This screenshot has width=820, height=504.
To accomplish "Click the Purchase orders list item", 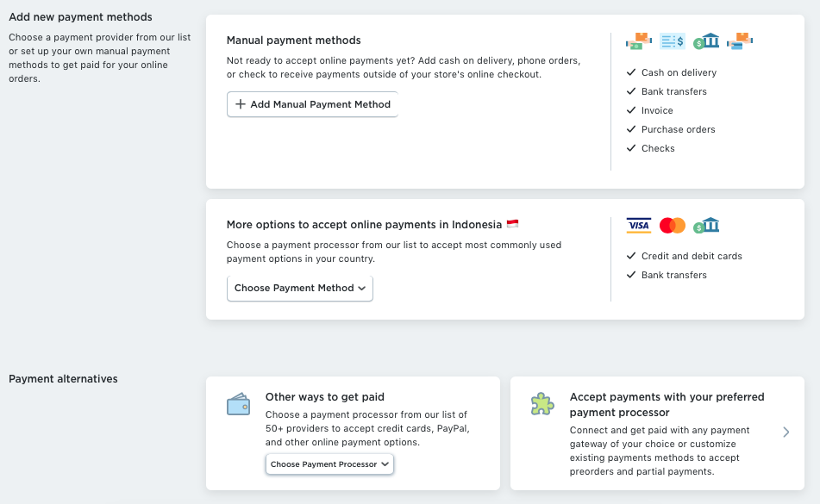I will (678, 129).
